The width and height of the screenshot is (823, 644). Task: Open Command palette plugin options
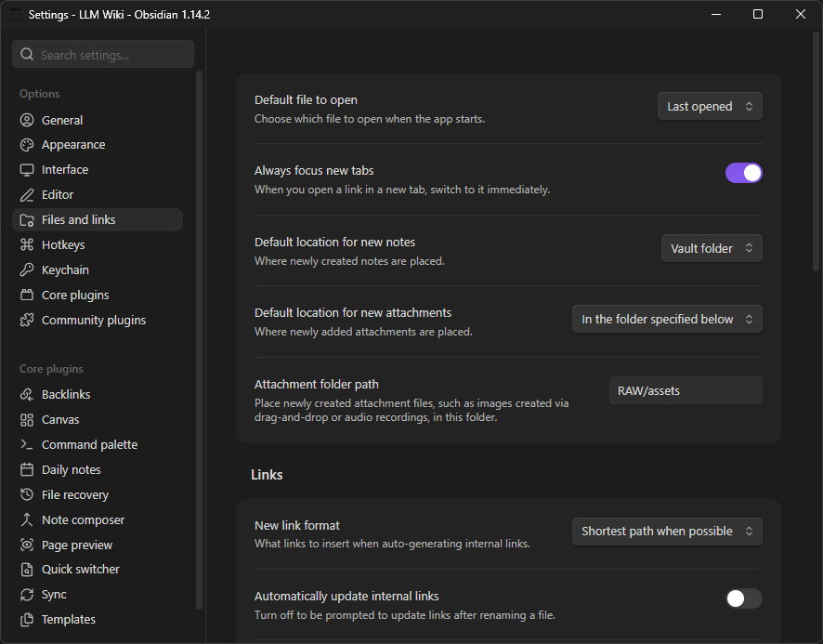coord(98,444)
